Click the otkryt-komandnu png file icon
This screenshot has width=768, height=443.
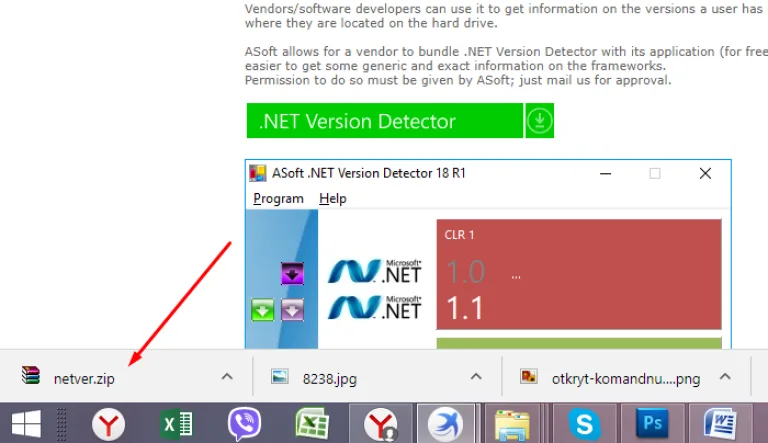(x=529, y=376)
